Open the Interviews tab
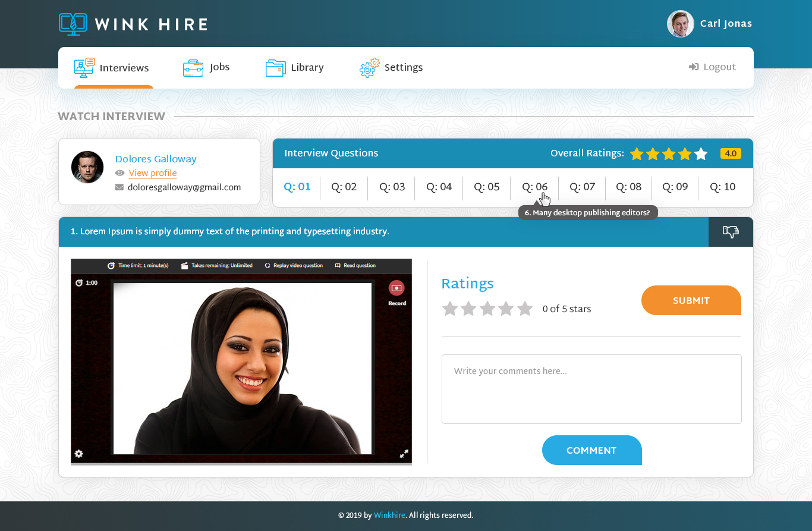This screenshot has height=531, width=812. [112, 68]
